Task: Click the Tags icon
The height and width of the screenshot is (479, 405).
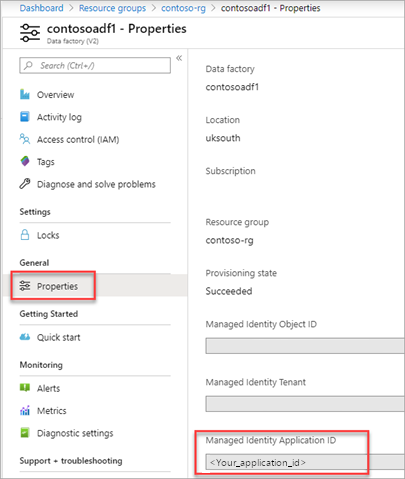Action: pos(25,161)
